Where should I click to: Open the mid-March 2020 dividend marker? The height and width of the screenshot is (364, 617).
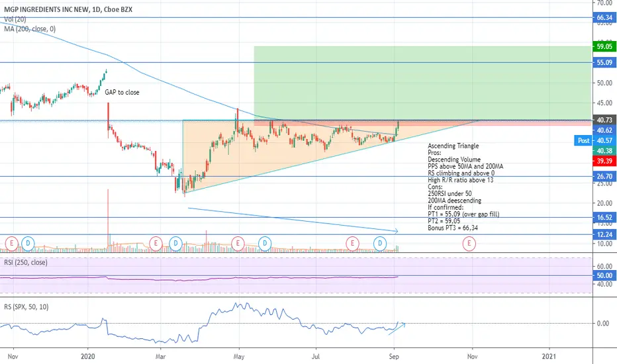tap(175, 244)
